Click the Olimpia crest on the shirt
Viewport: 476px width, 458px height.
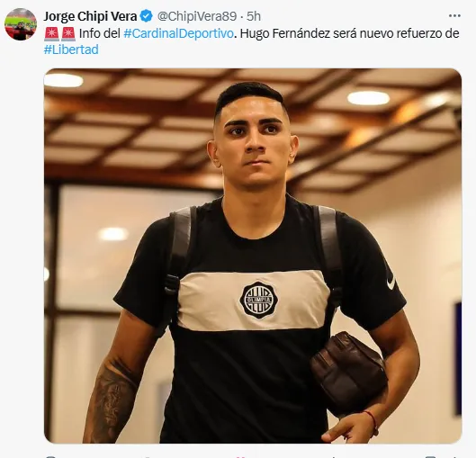pyautogui.click(x=258, y=300)
